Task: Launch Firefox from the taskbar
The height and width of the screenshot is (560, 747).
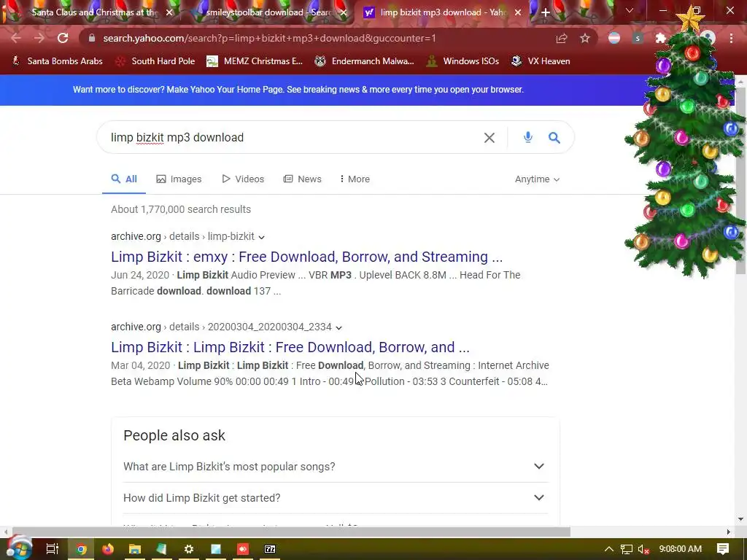Action: 108,549
